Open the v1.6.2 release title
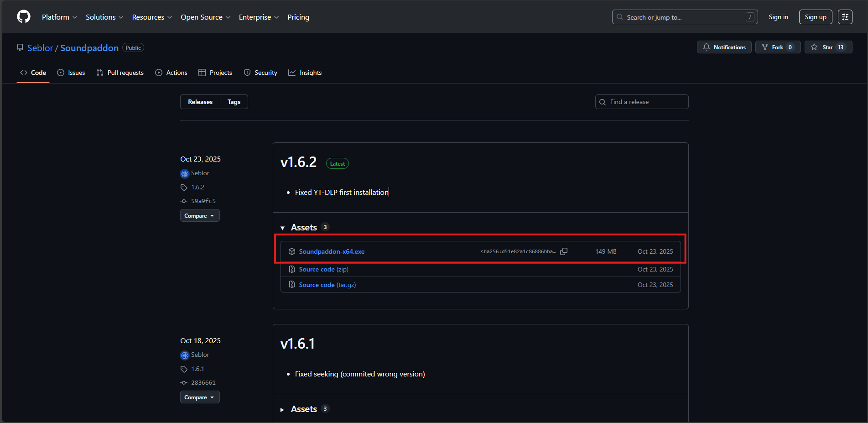868x423 pixels. 298,162
